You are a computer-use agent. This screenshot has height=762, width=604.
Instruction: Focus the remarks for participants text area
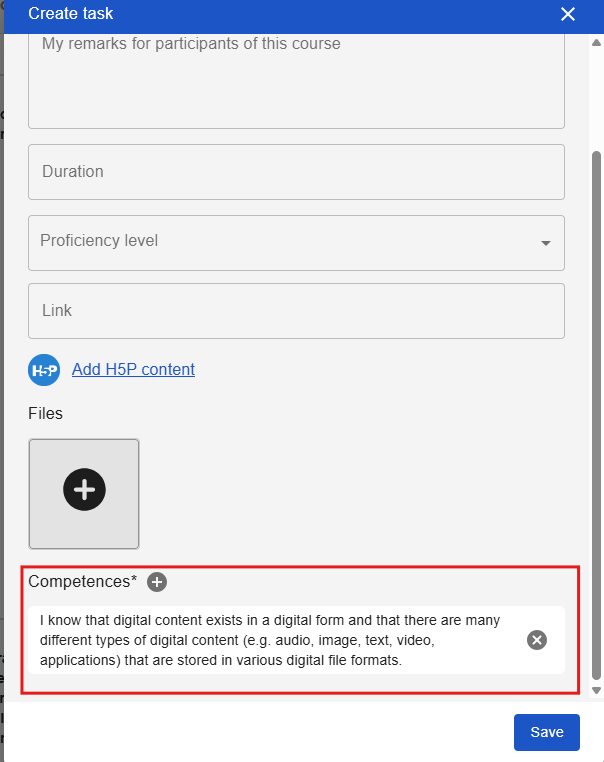pos(296,80)
